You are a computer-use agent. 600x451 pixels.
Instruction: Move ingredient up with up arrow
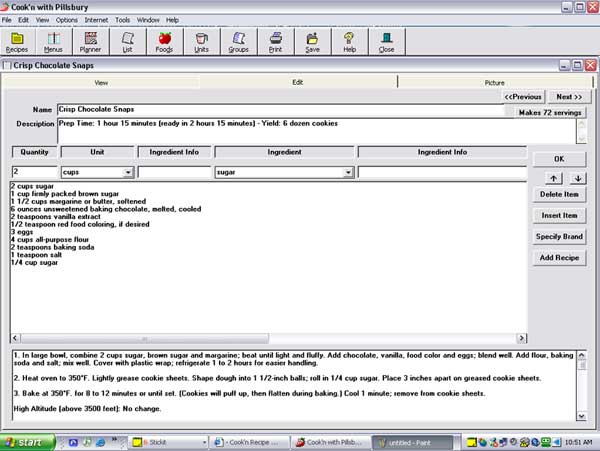coord(554,178)
